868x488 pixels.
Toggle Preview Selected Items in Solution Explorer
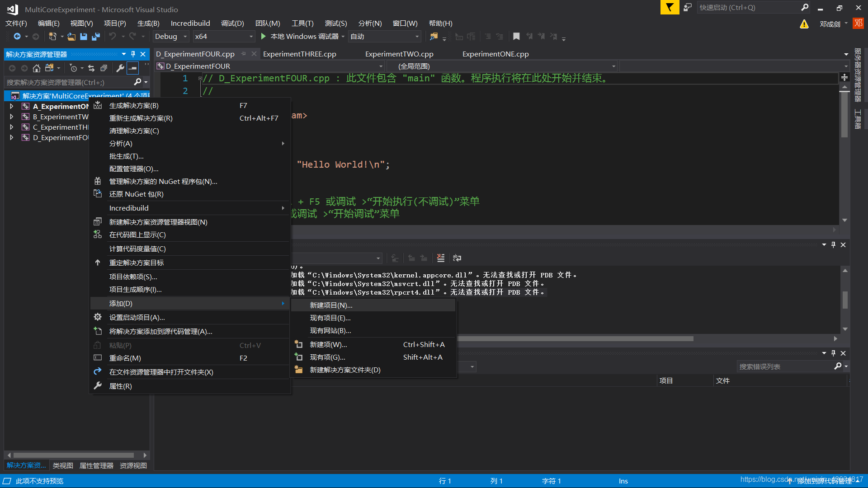coord(132,68)
